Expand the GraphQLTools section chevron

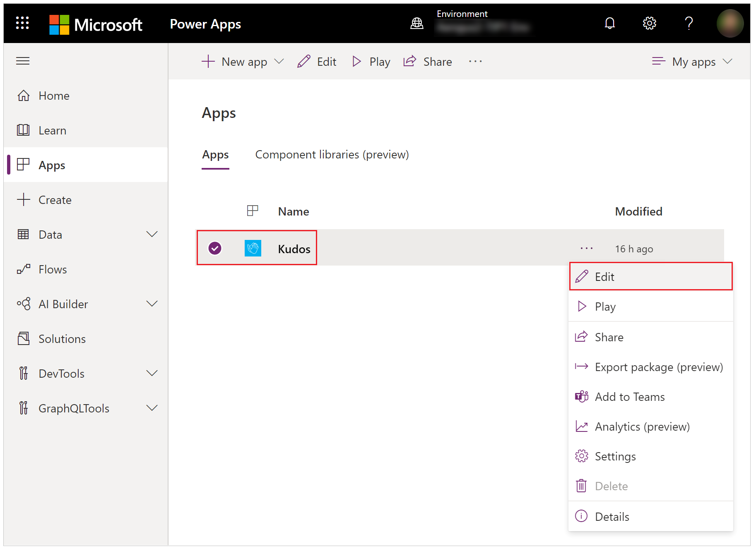tap(152, 408)
